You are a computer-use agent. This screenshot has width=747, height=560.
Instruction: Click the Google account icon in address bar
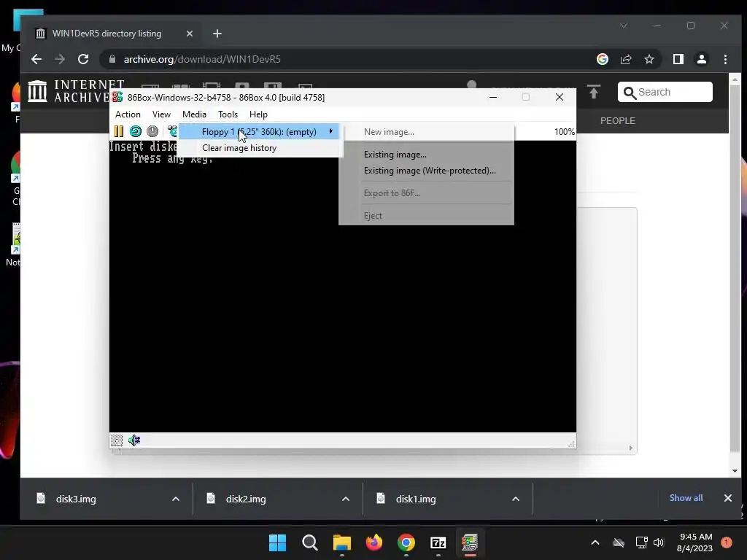[602, 59]
